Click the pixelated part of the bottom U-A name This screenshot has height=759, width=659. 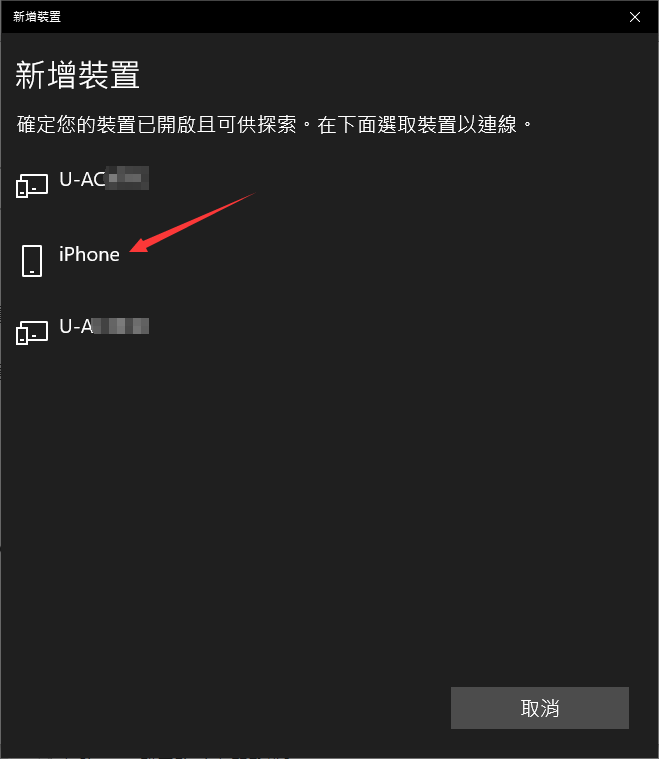coord(121,326)
